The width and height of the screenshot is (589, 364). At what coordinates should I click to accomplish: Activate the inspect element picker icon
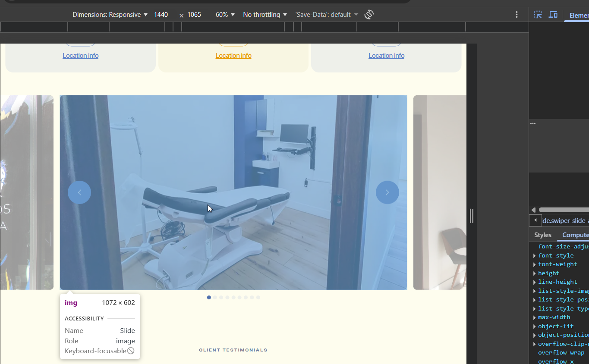(538, 15)
